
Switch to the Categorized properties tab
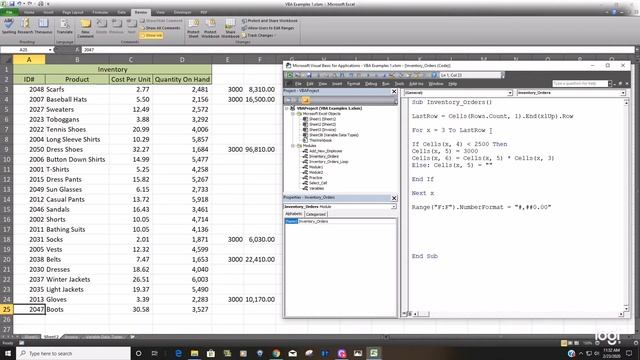click(x=316, y=214)
